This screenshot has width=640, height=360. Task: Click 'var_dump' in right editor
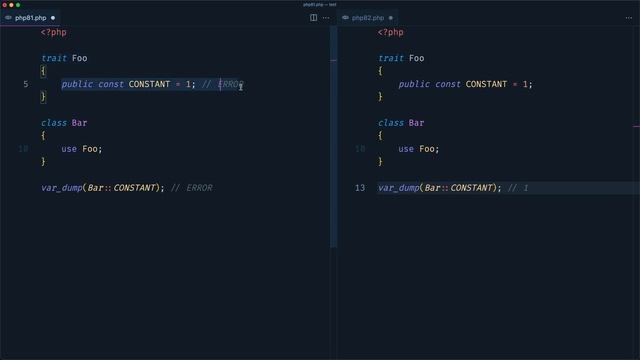click(x=399, y=188)
